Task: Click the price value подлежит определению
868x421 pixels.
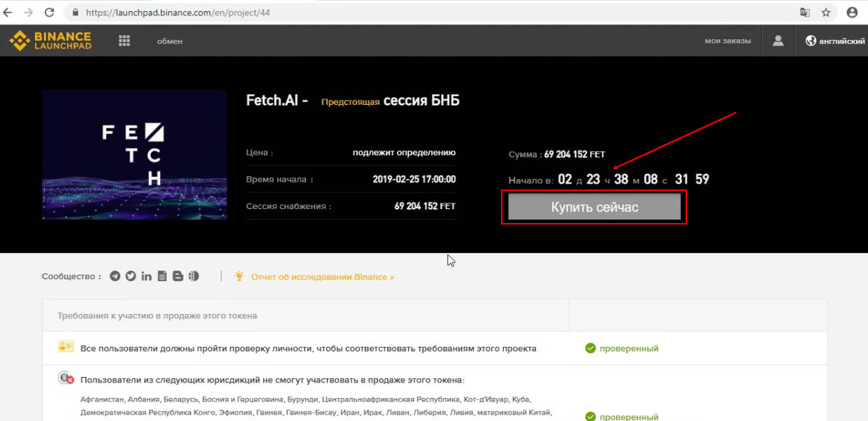Action: (x=404, y=152)
